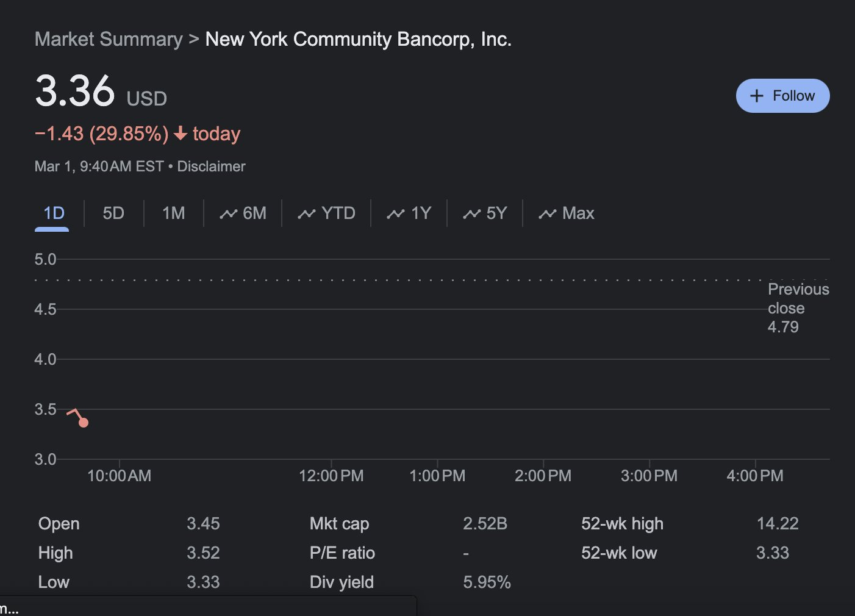Click the 52-wk high value 14.22
The height and width of the screenshot is (616, 855).
(777, 523)
